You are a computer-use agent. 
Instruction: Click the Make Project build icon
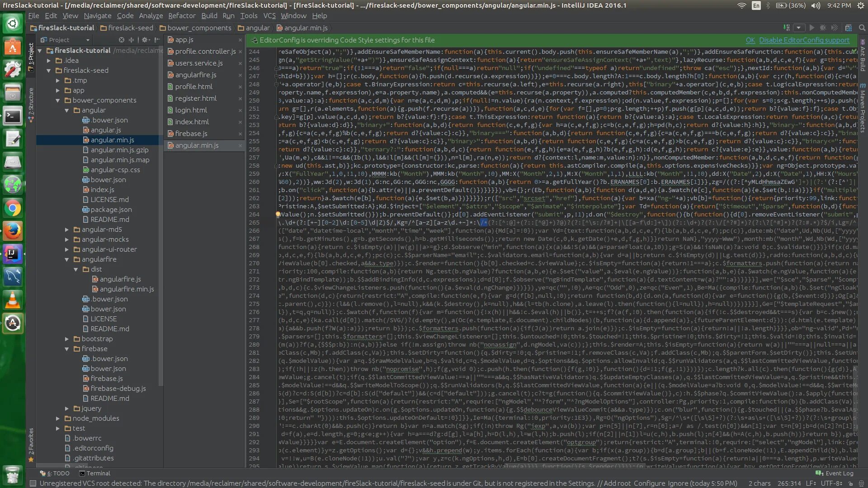point(787,28)
